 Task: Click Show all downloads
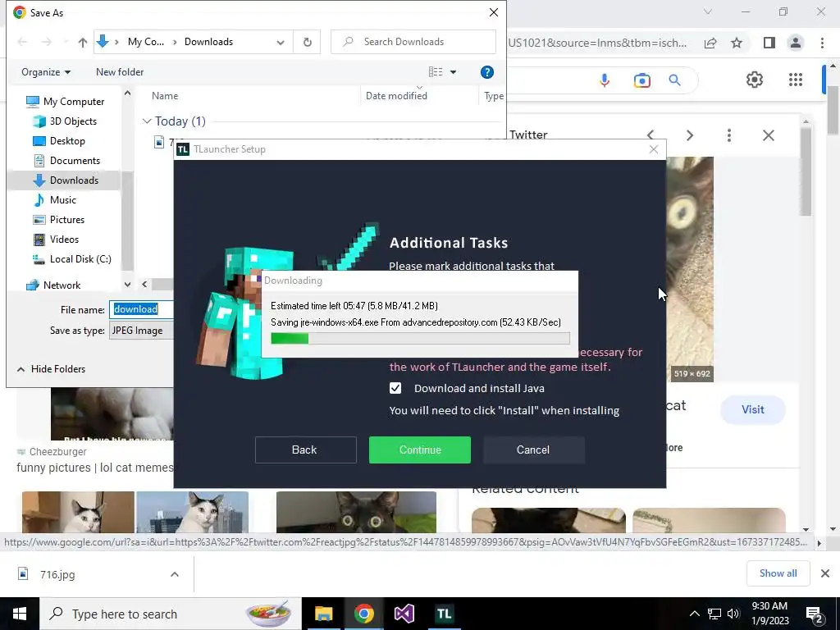(x=778, y=573)
